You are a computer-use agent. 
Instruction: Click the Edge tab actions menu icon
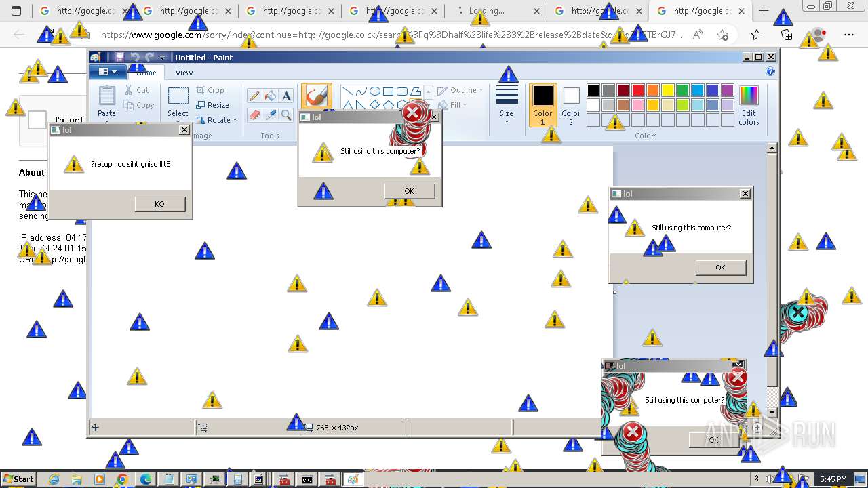(x=16, y=11)
